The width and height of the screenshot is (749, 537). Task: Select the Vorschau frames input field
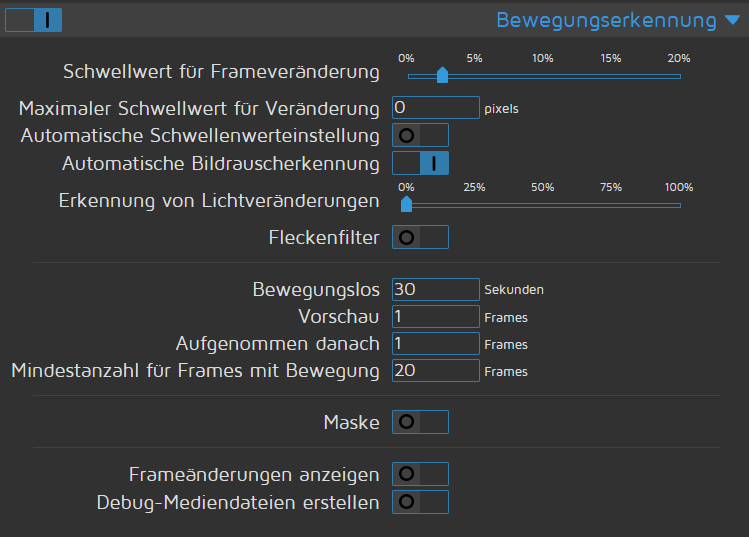coord(436,316)
